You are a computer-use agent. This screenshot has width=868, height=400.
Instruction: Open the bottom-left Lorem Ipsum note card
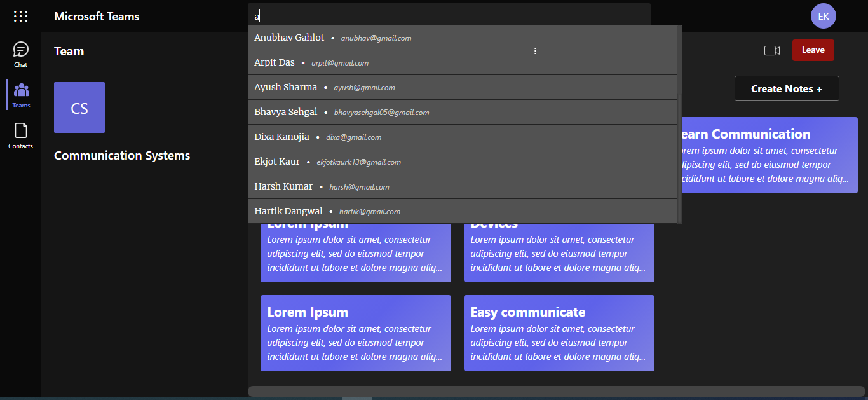(x=356, y=333)
